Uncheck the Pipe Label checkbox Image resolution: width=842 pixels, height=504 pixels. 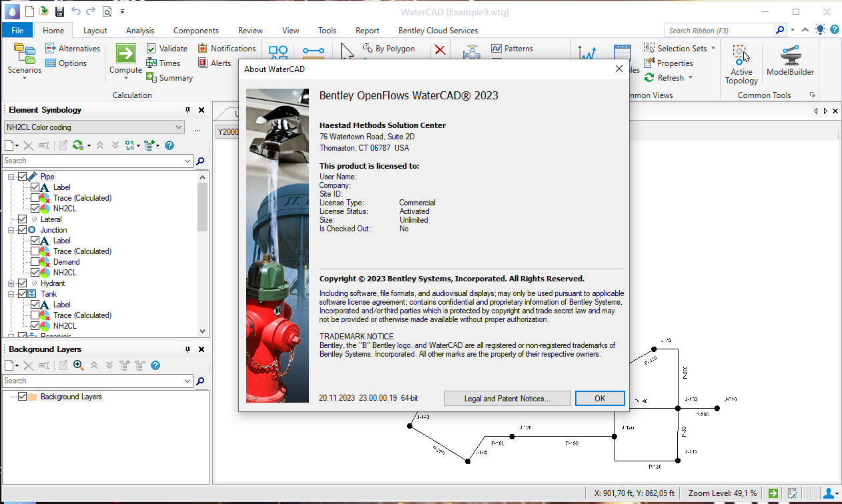coord(35,187)
